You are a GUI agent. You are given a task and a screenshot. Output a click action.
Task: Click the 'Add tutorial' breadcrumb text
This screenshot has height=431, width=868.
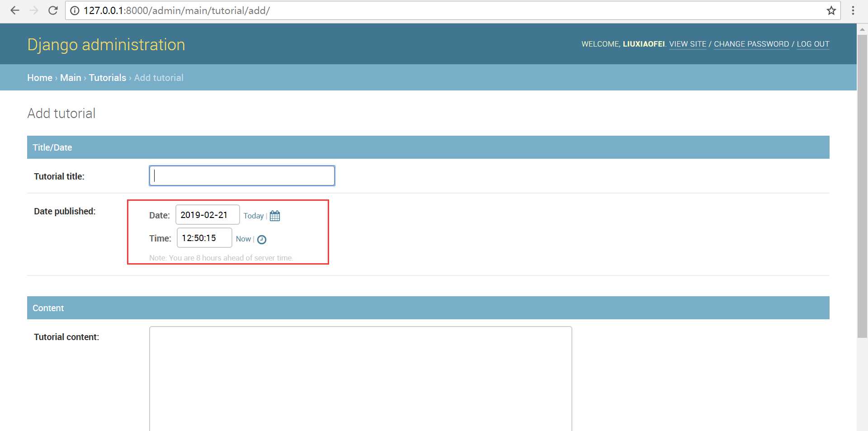(x=159, y=78)
